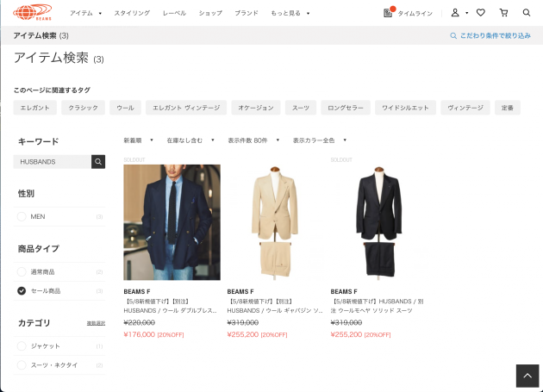Open the black wool mohair suit thumbnail
543x392 pixels.
click(x=379, y=222)
